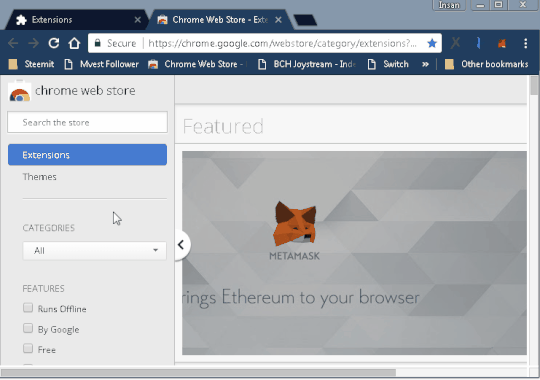Click the Secure padlock icon

coord(98,43)
